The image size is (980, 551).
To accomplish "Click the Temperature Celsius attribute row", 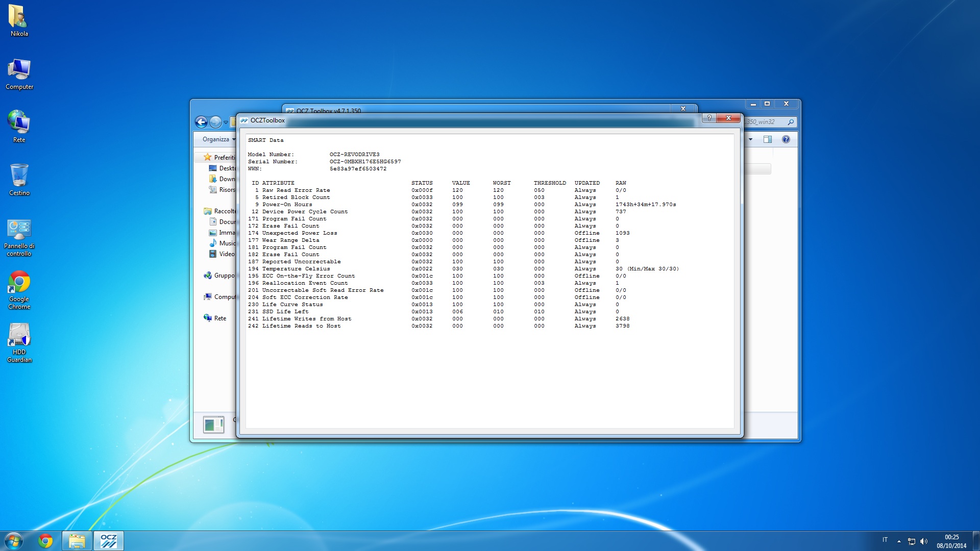I will 463,269.
